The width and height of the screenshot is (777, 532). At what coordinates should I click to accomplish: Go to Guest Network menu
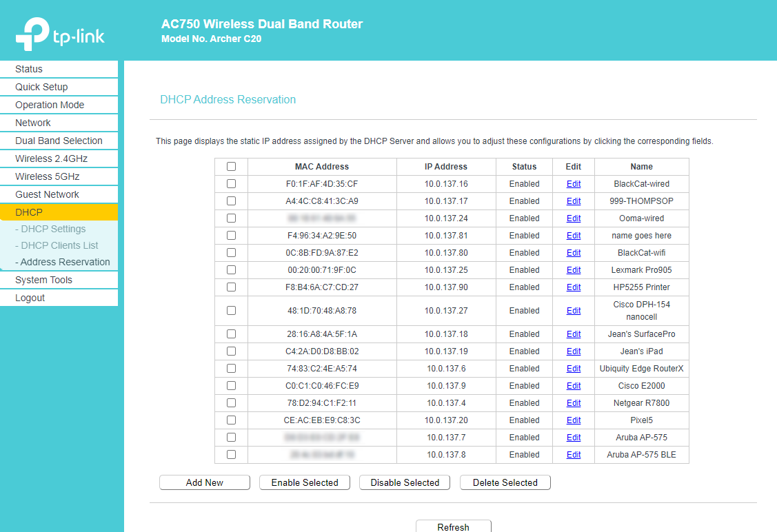coord(59,194)
